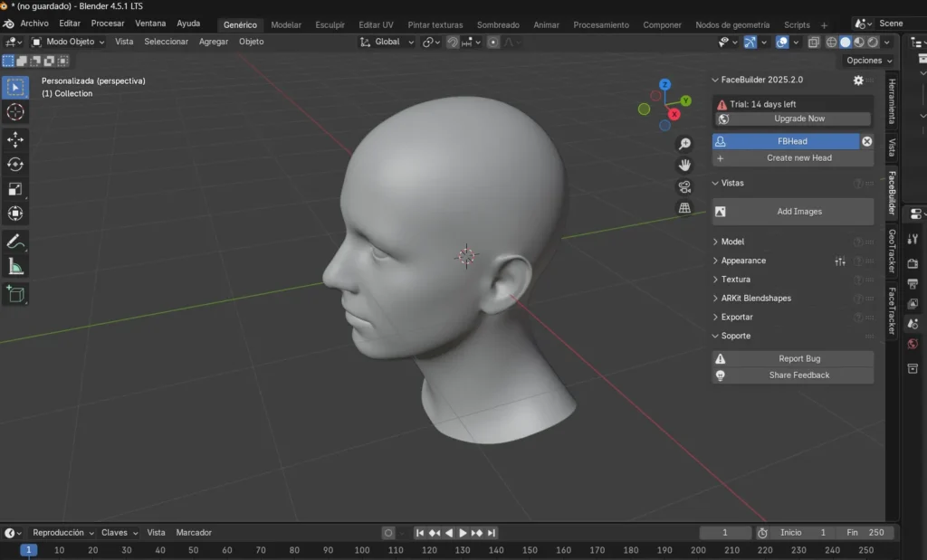Select the Add Cube tool
This screenshot has width=927, height=560.
pos(15,293)
